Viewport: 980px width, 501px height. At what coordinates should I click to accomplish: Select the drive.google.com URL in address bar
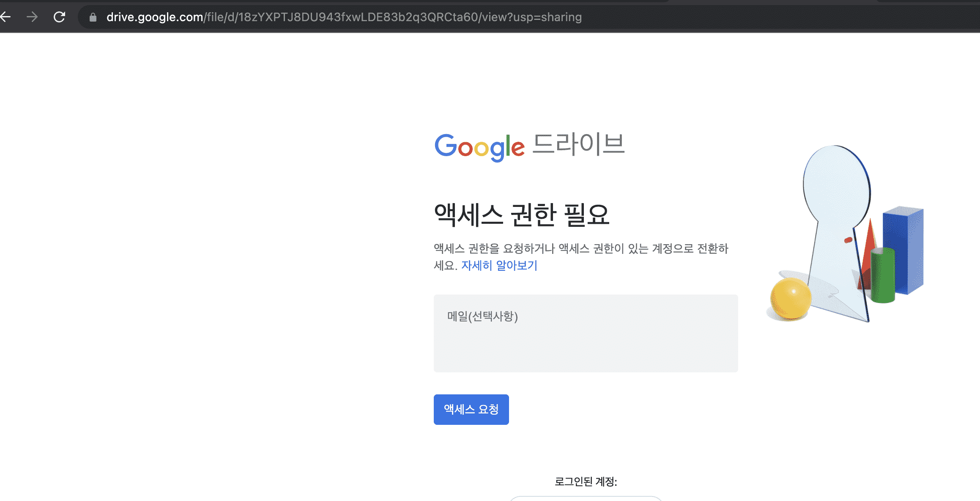pyautogui.click(x=344, y=17)
